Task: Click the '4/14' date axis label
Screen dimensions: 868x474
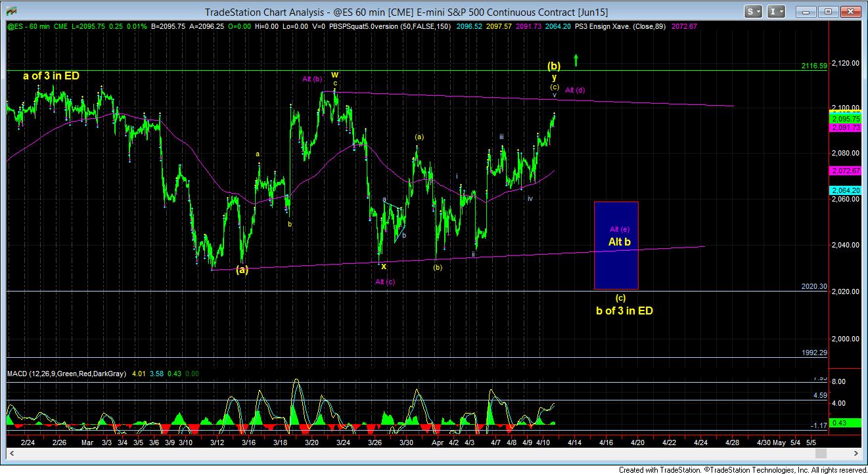Action: click(x=574, y=443)
